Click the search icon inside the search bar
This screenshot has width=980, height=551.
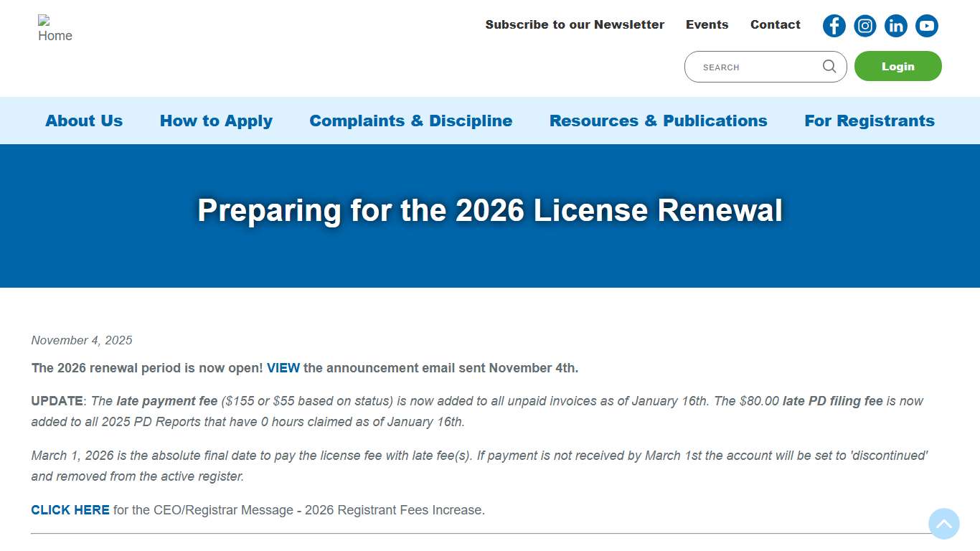tap(829, 66)
